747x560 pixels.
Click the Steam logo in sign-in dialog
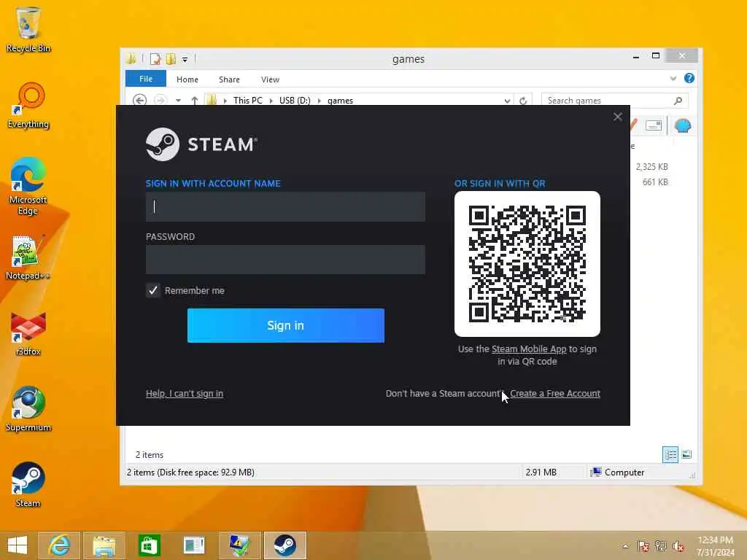coord(201,144)
